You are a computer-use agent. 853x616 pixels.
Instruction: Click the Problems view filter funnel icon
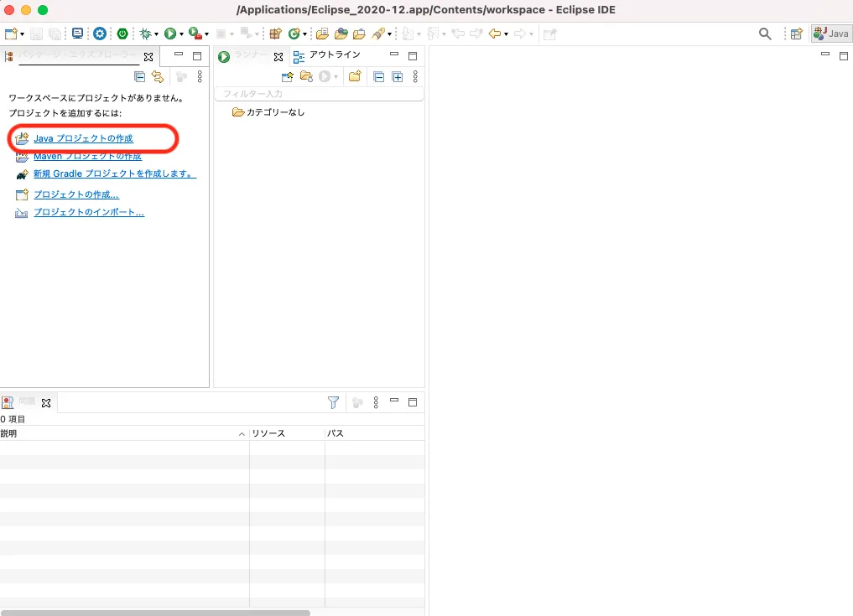point(334,402)
